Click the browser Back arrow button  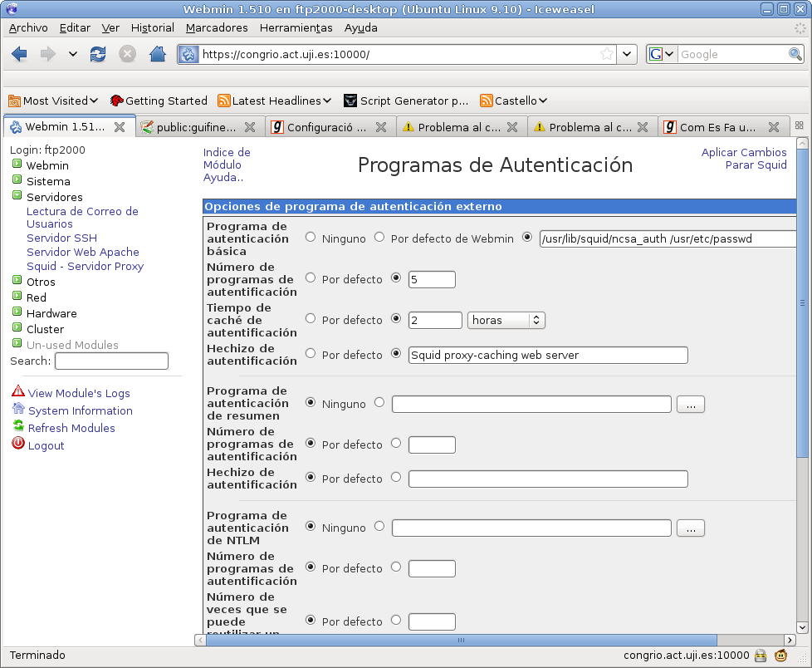pyautogui.click(x=20, y=54)
